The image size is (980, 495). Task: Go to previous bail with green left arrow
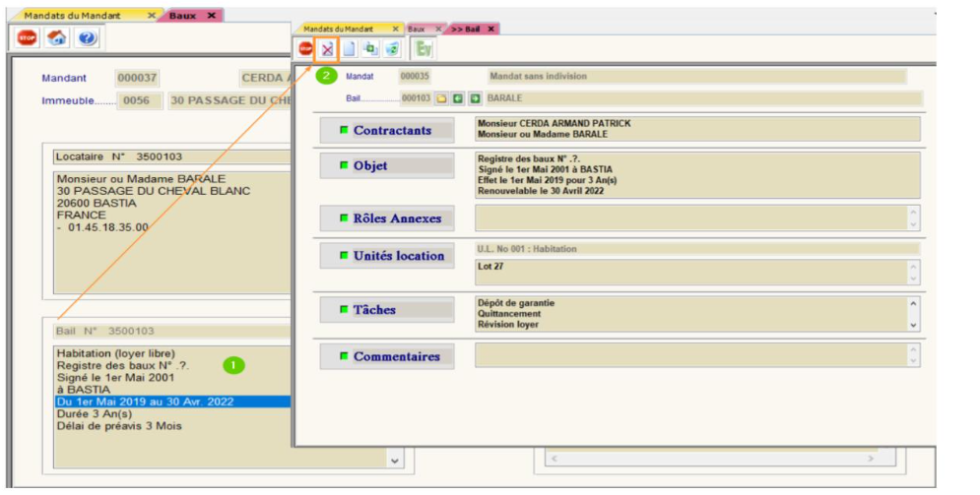coord(458,98)
